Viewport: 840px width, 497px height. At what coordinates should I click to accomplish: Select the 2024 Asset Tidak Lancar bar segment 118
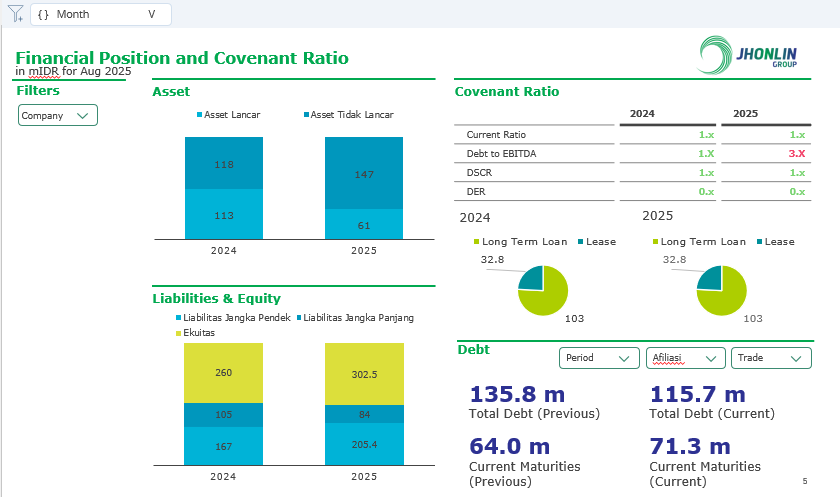(224, 163)
